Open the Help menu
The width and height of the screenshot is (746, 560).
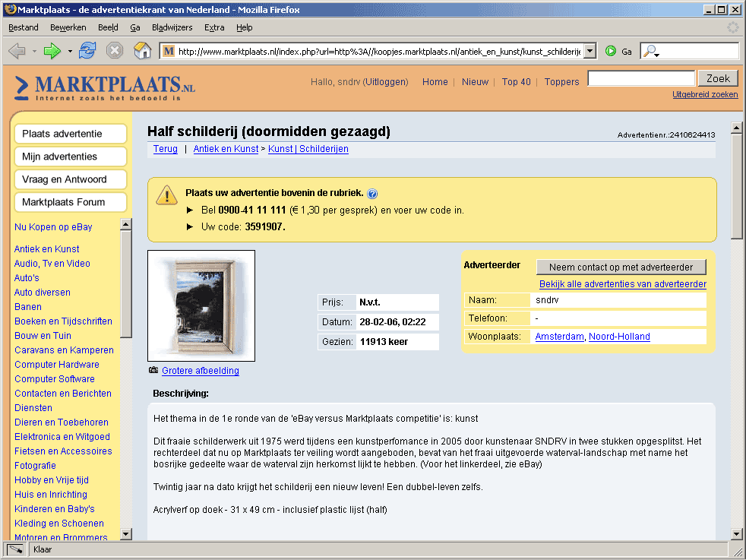[244, 27]
